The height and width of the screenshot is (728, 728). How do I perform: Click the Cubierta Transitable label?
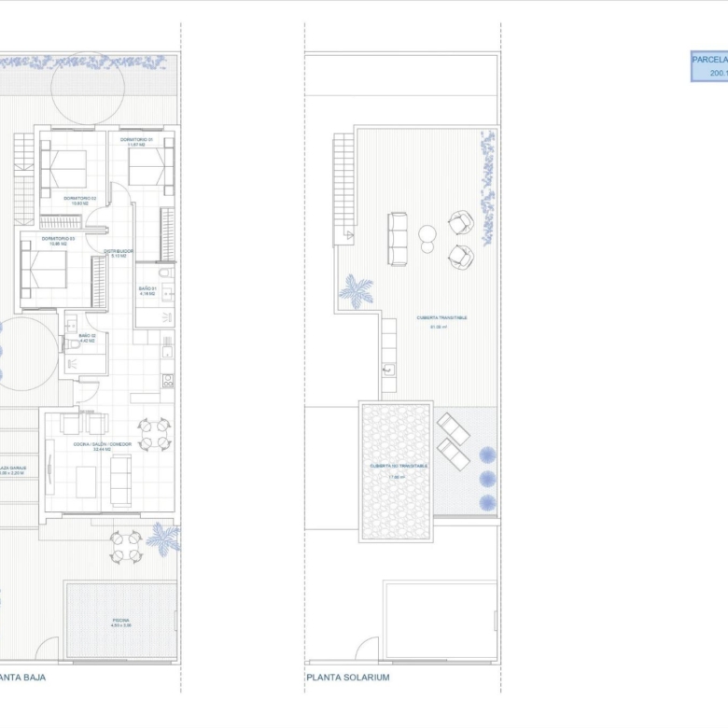[442, 319]
